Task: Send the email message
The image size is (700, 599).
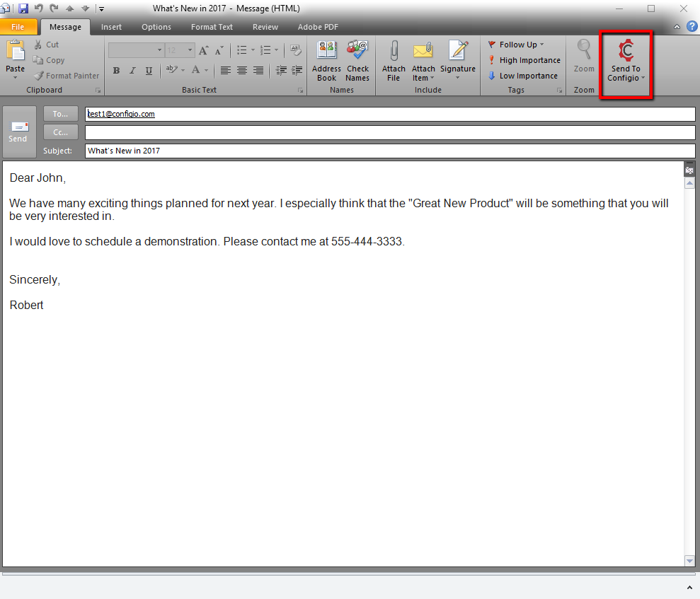Action: click(x=19, y=132)
